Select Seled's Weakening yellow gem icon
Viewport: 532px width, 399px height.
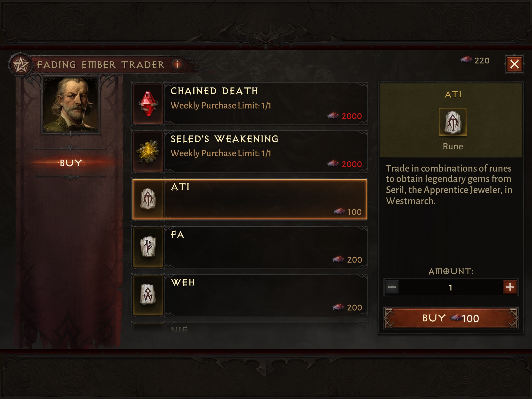148,152
